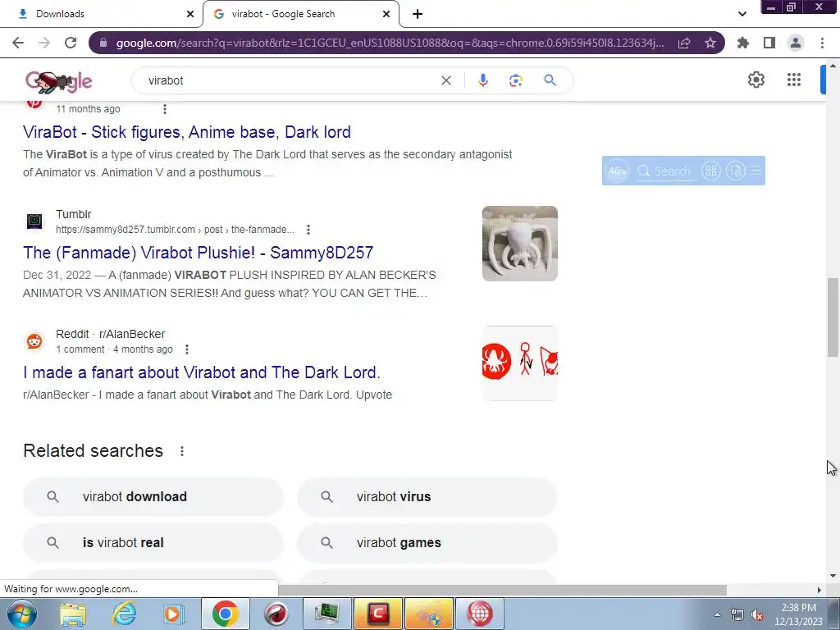Search related term virabot games
The width and height of the screenshot is (840, 630).
point(427,543)
